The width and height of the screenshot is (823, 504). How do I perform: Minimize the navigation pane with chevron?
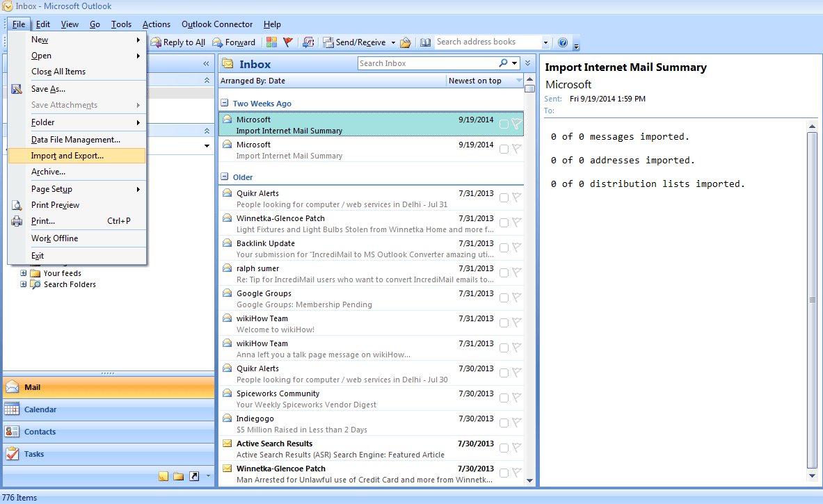click(207, 63)
